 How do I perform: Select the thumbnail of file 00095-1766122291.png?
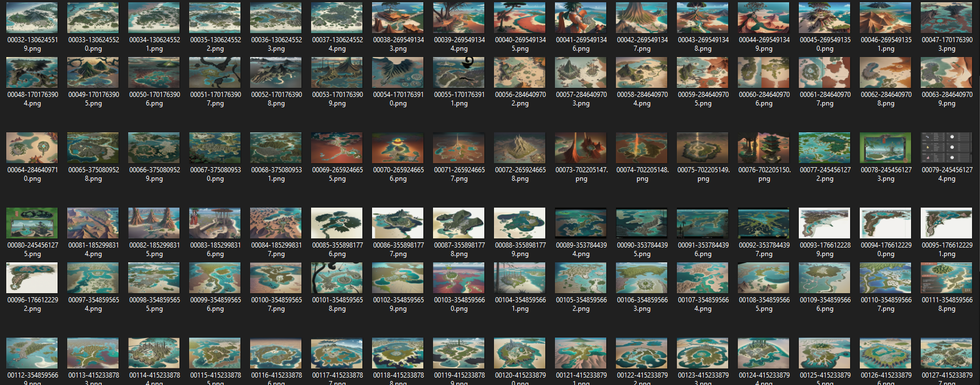point(946,222)
